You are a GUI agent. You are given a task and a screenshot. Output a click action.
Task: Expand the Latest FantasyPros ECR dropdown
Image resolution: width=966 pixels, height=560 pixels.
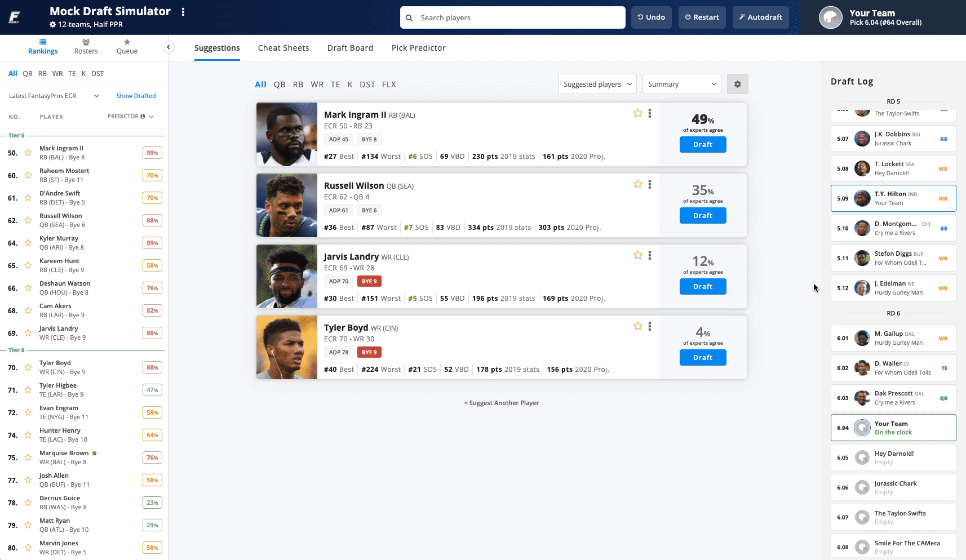pos(54,96)
